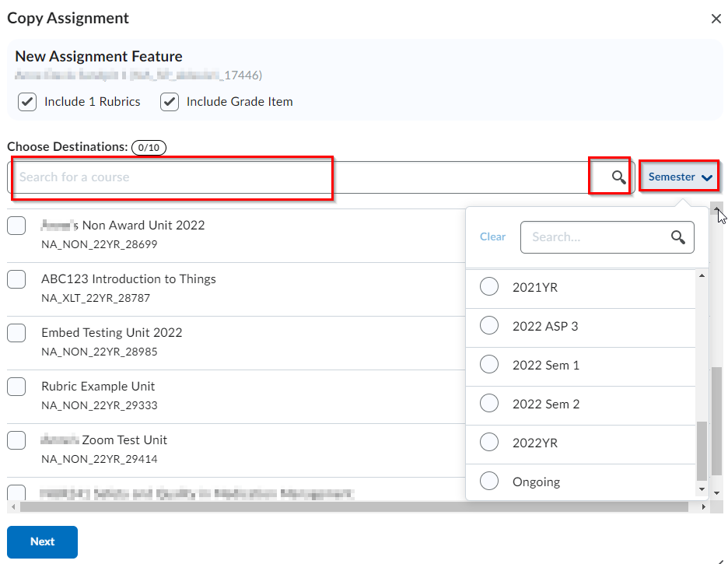Check the Non Award Unit 2022 course

click(16, 226)
